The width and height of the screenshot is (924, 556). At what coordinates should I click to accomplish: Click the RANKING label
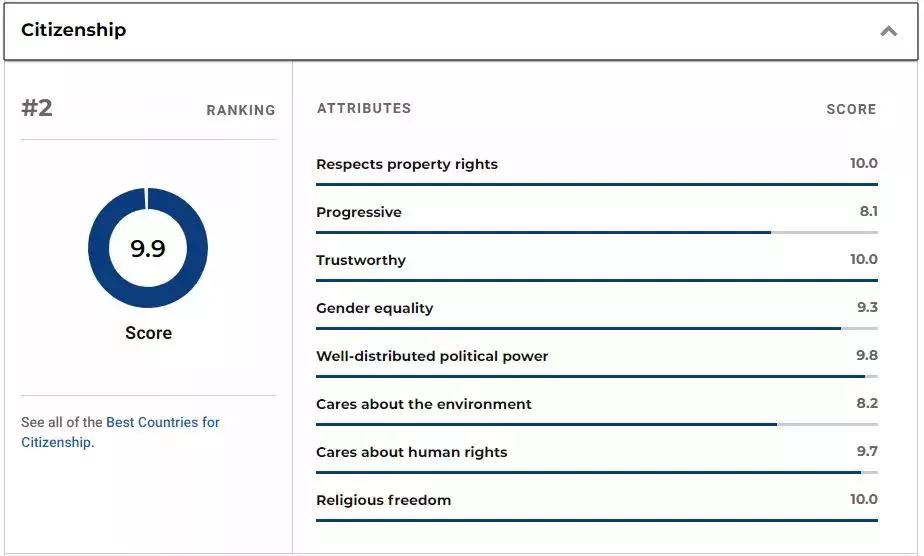point(241,110)
